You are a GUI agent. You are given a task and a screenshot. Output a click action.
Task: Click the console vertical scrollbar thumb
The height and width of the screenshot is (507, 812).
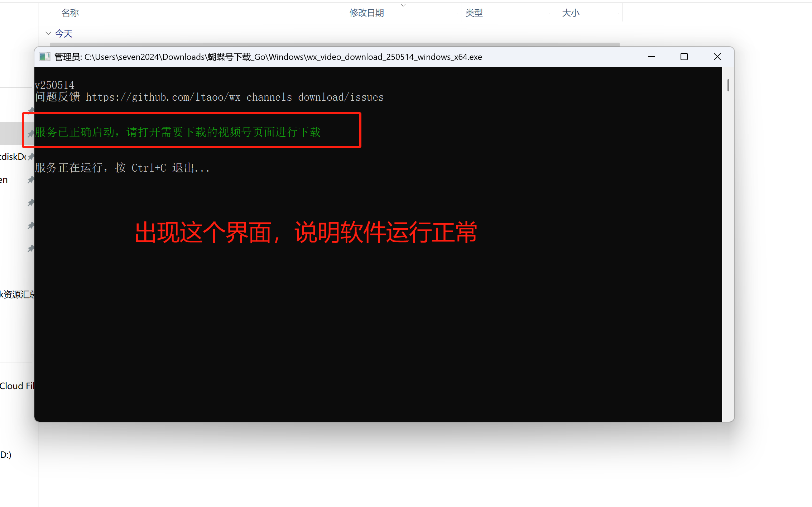[x=728, y=85]
